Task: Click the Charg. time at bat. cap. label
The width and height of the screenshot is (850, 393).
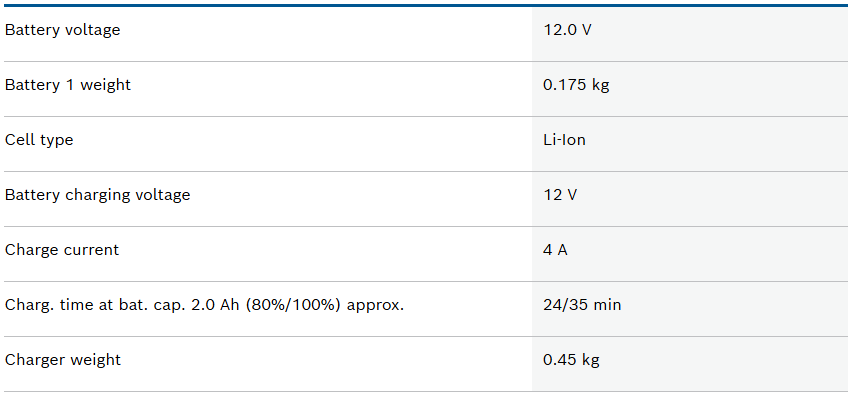Action: coord(204,305)
